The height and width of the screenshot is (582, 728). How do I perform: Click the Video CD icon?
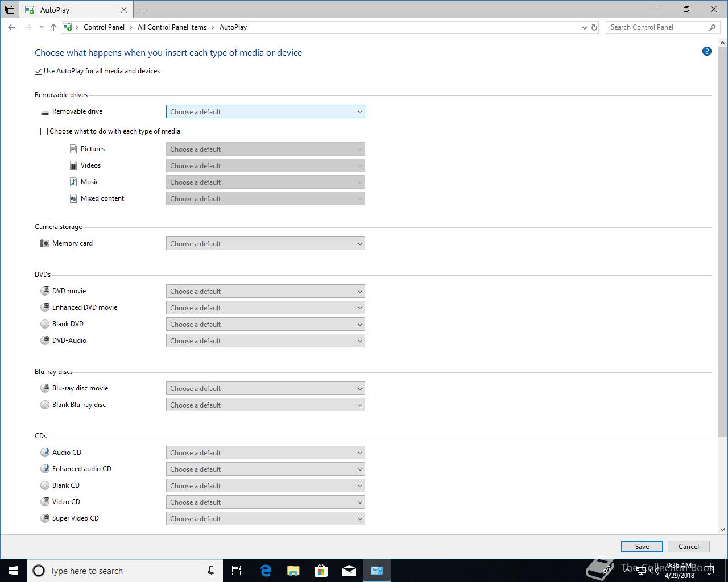coord(45,502)
